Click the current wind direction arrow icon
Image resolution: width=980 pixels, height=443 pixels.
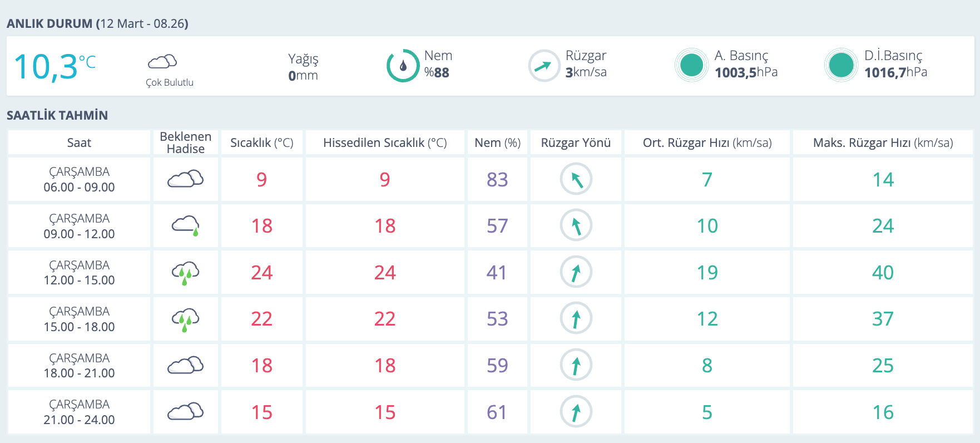coord(543,66)
